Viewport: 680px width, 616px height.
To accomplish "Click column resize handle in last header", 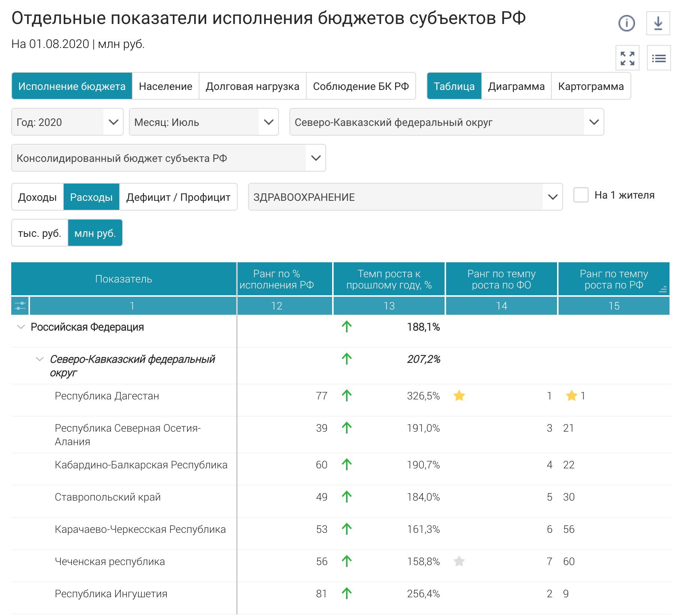I will tap(663, 289).
